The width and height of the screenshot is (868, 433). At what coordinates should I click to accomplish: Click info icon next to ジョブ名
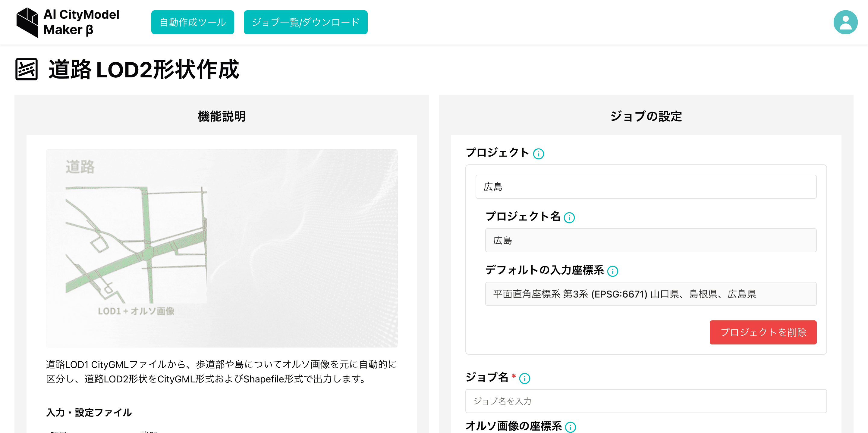coord(524,379)
